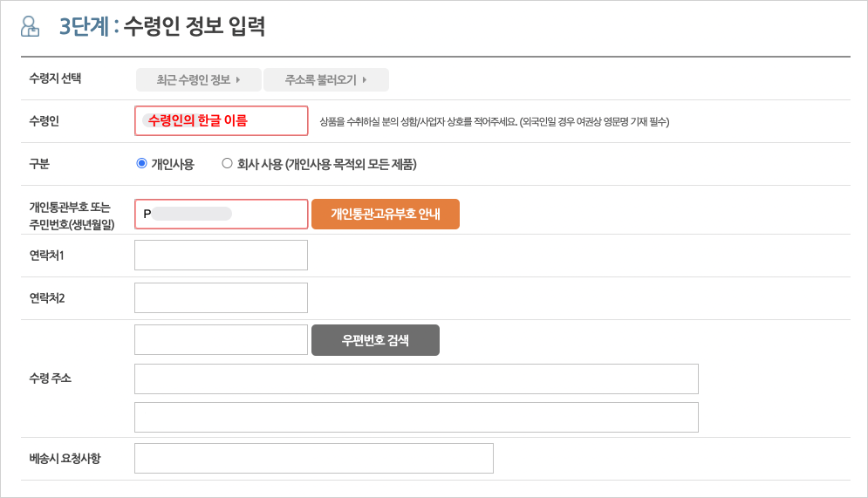Click the 연락처2 input field
This screenshot has width=868, height=498.
coord(221,297)
